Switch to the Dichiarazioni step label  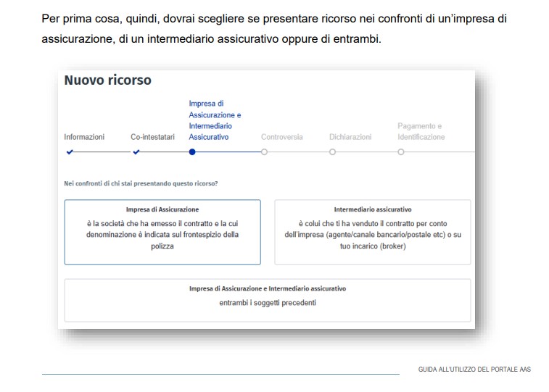tap(350, 136)
